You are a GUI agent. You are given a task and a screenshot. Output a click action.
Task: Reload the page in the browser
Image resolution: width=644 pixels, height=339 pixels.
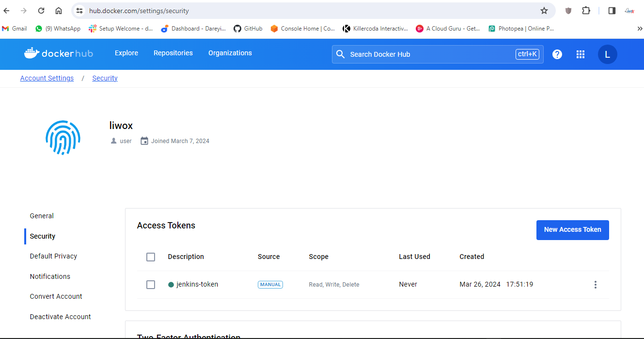(41, 11)
